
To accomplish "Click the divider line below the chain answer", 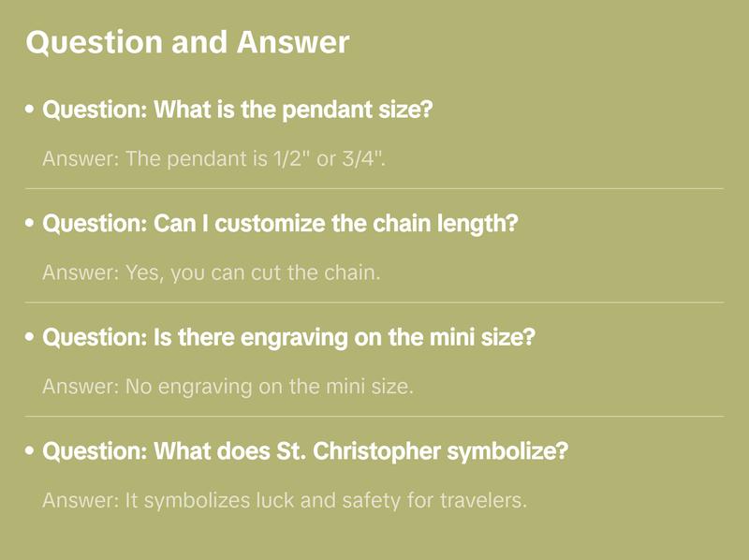I will click(374, 302).
